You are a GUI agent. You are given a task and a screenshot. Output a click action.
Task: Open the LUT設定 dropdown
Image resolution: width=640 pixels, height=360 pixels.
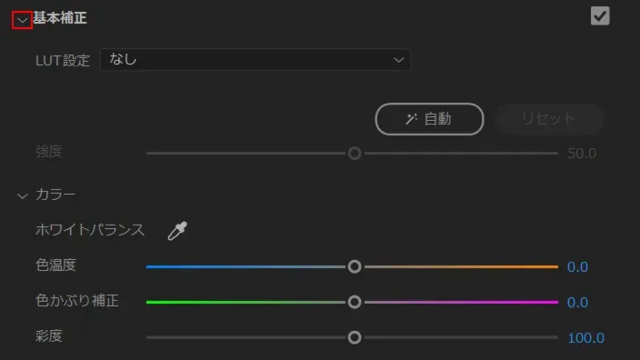pyautogui.click(x=256, y=60)
